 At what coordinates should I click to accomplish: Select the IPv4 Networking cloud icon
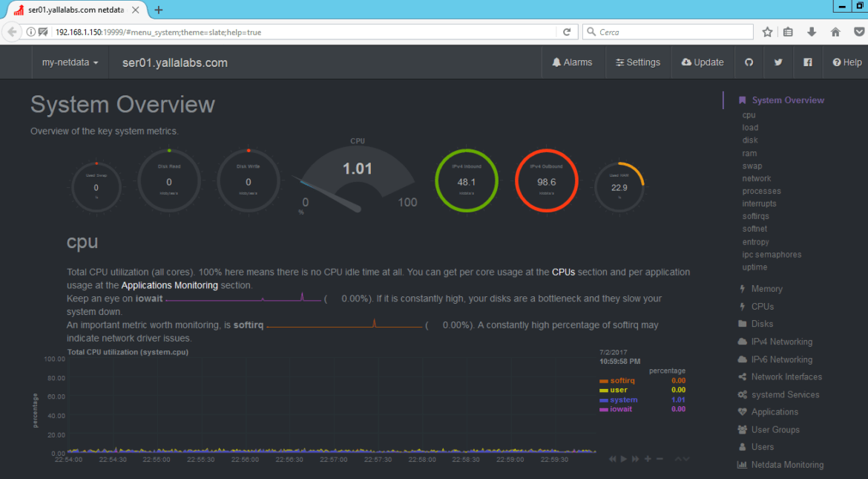(742, 342)
